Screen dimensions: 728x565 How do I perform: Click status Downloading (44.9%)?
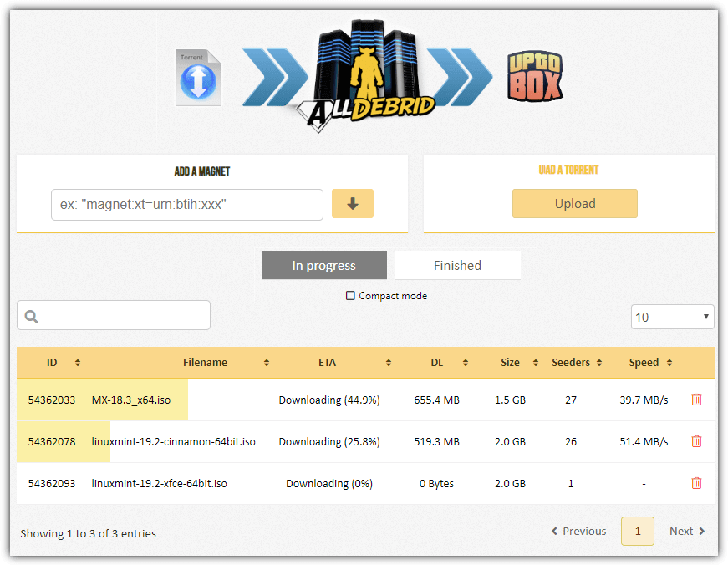(x=329, y=400)
